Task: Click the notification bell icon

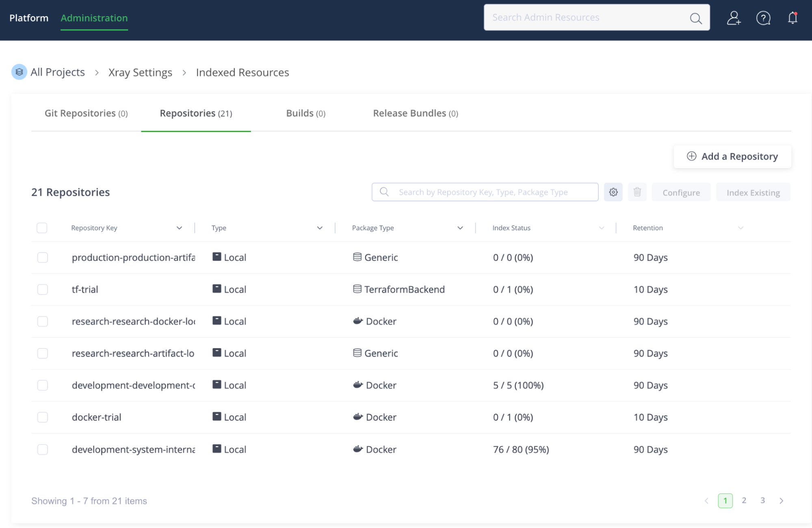Action: pyautogui.click(x=793, y=18)
